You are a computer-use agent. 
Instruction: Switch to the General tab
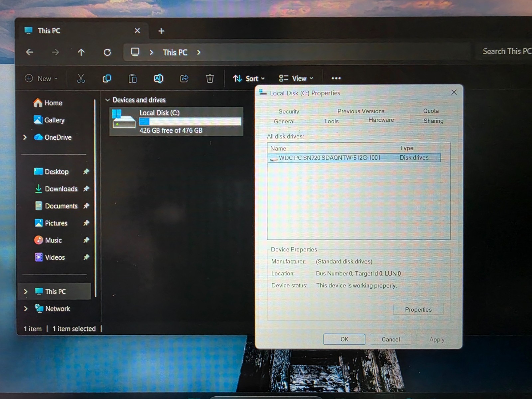coord(284,121)
